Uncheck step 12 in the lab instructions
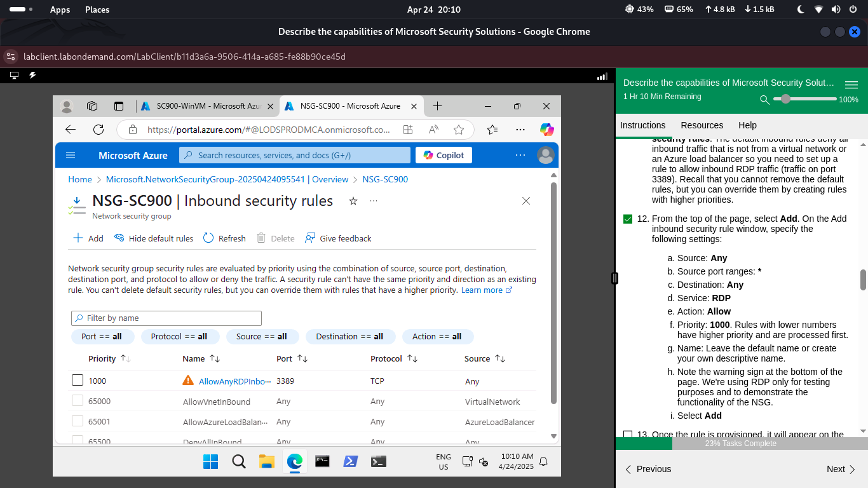Screen dimensions: 868x488 pyautogui.click(x=628, y=219)
